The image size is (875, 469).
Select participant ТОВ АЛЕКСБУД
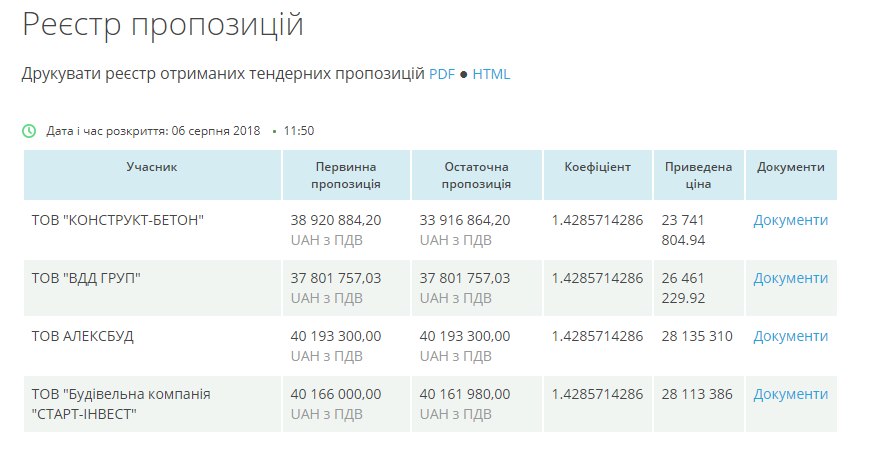[83, 337]
